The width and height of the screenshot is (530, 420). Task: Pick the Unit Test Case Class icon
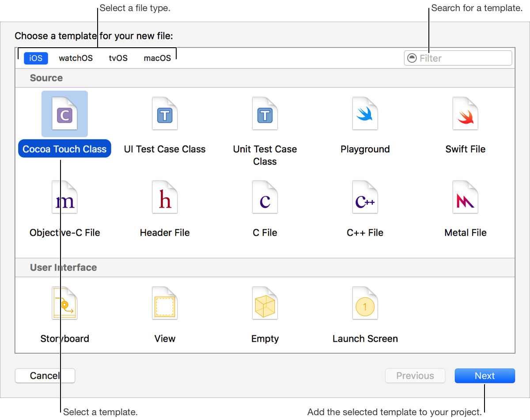pos(265,114)
